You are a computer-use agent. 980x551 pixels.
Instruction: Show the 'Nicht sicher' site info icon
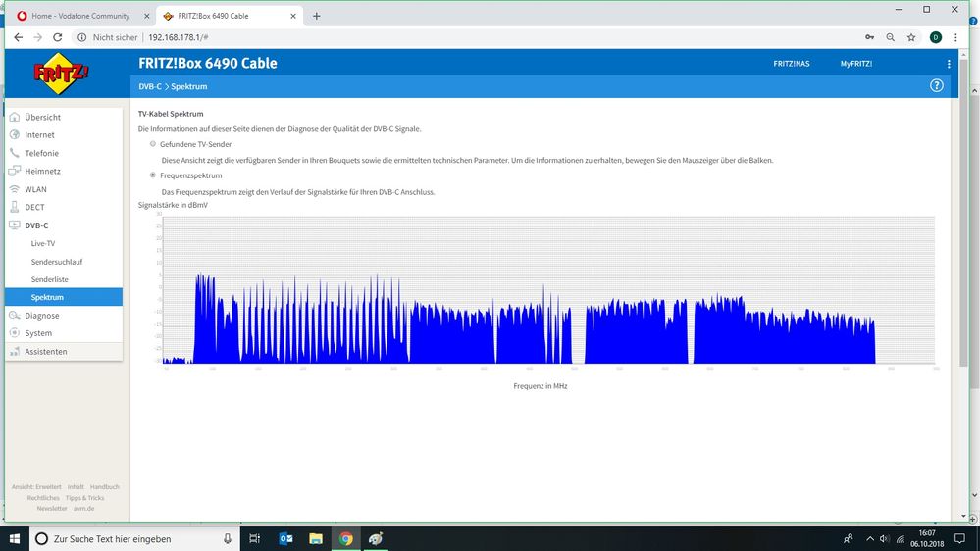click(x=81, y=37)
